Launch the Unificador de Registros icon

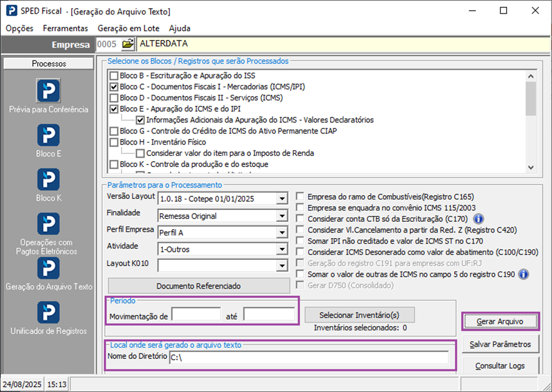[x=48, y=313]
